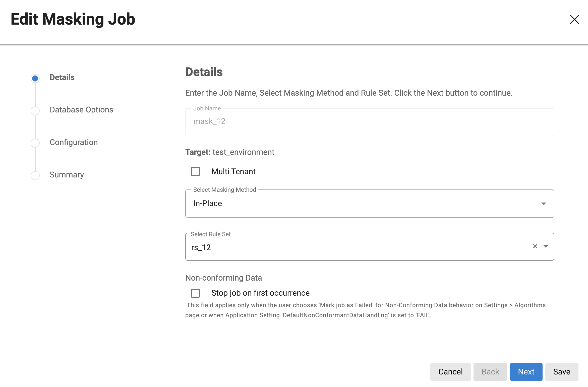This screenshot has height=387, width=588.
Task: Check Stop job on first occurrence
Action: click(195, 293)
